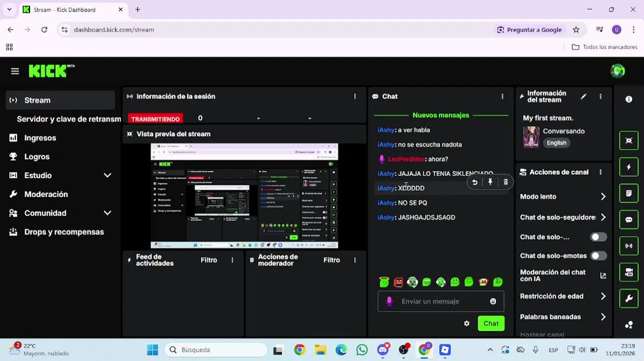The image size is (644, 361).
Task: Open Moderación del chat con IA link icon
Action: pos(603,275)
